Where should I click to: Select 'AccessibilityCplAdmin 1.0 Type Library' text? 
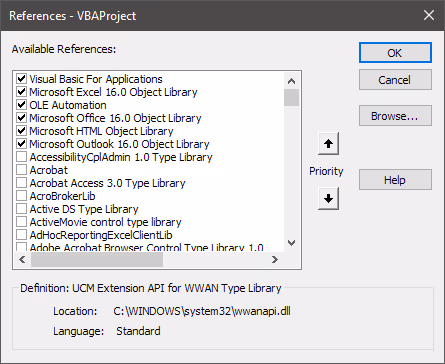(121, 157)
